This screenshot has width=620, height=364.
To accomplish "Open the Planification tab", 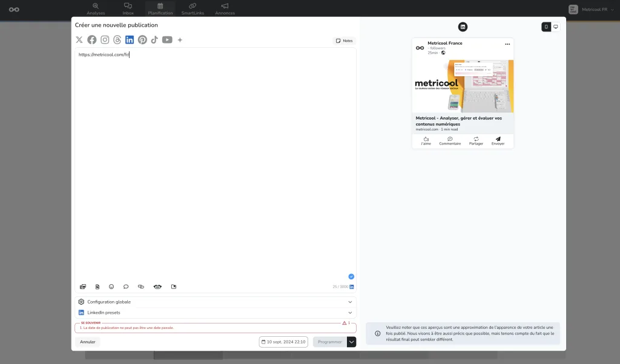I will [x=160, y=8].
